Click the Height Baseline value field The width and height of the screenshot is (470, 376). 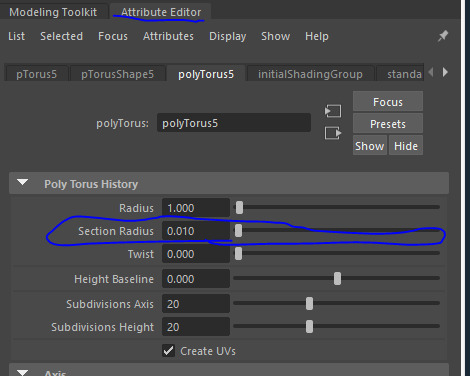[196, 279]
